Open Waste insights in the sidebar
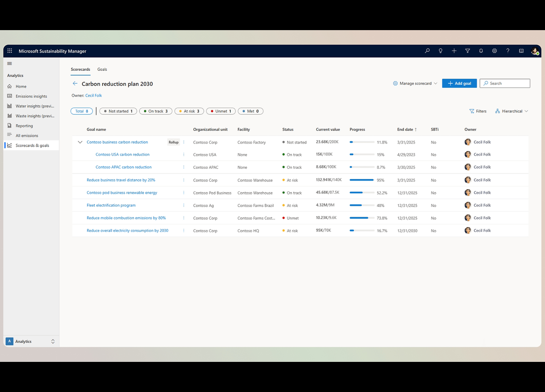This screenshot has width=545, height=392. tap(31, 116)
